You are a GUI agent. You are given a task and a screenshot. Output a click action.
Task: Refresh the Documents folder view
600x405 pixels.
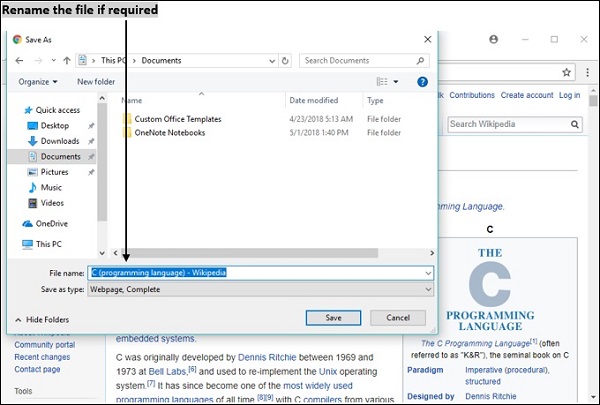click(285, 61)
